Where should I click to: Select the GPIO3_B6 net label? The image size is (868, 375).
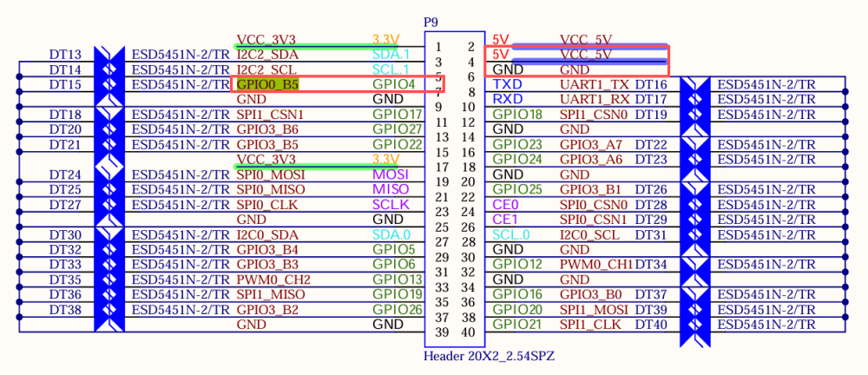(x=268, y=129)
